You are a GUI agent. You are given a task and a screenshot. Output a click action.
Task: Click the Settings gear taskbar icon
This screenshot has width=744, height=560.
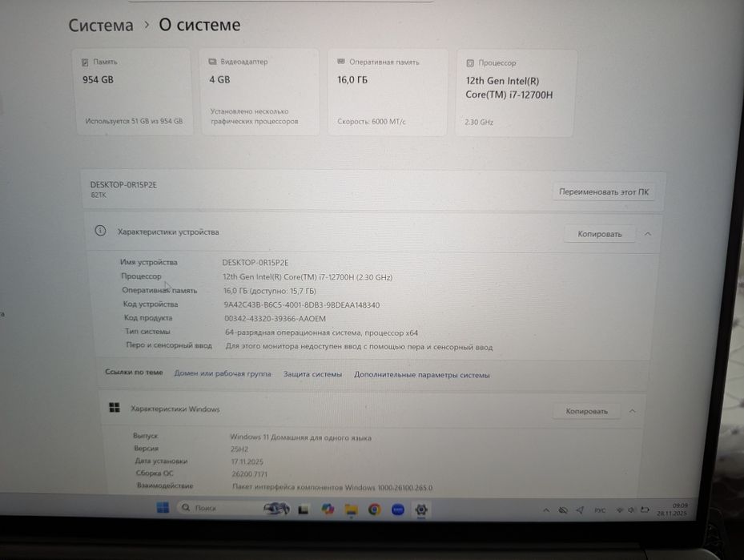click(x=421, y=510)
